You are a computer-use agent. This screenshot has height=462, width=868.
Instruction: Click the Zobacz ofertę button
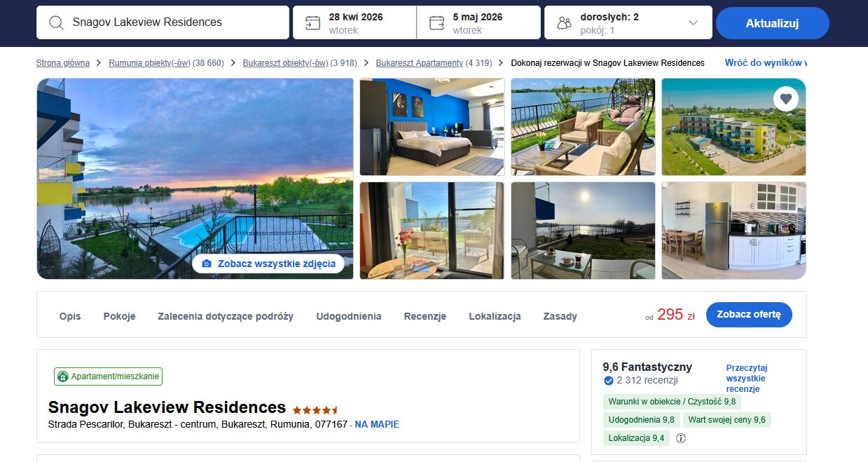coord(749,315)
